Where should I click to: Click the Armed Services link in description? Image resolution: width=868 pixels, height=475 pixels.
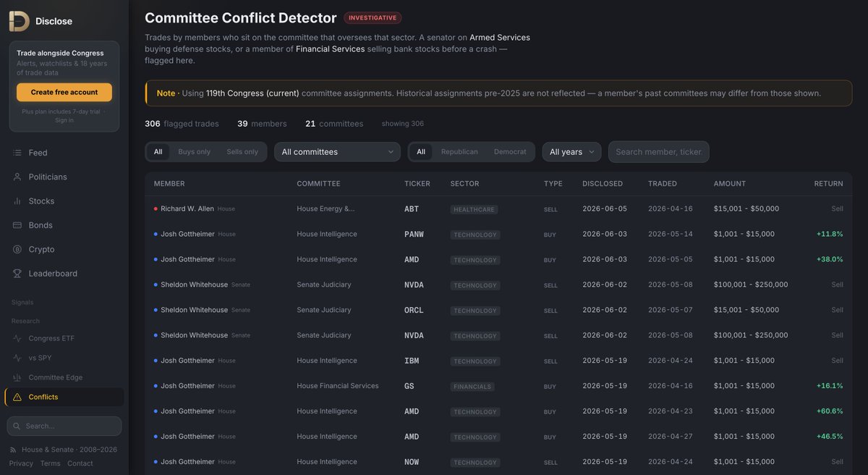coord(500,37)
